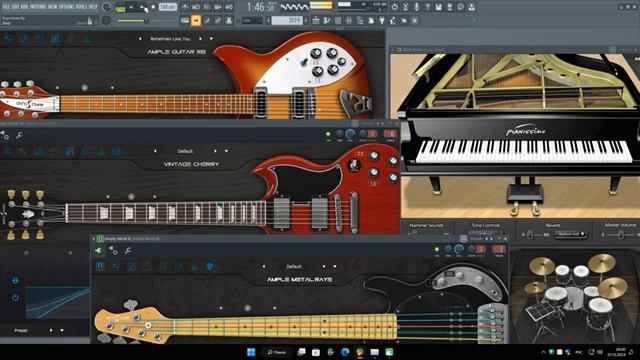Open Medium Hall reverb dropdown in Pianissimo
This screenshot has width=640, height=360.
point(570,234)
